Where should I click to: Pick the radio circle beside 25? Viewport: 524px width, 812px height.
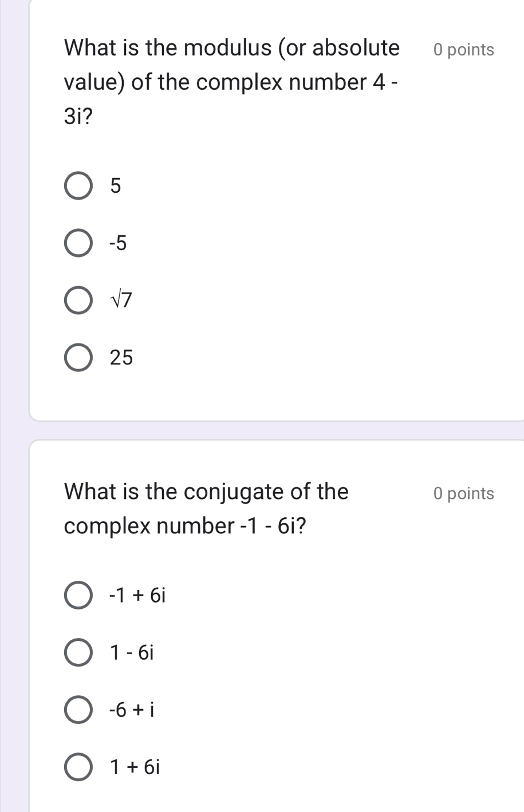(x=78, y=358)
